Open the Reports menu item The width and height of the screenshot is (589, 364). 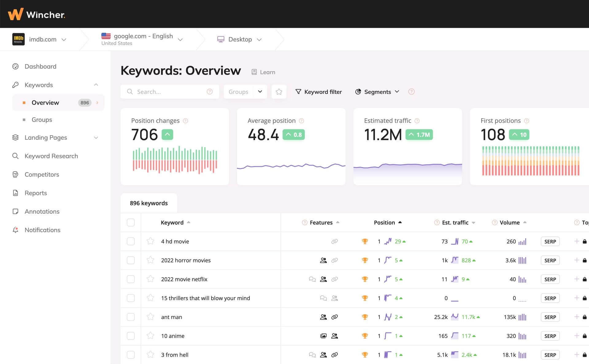36,193
